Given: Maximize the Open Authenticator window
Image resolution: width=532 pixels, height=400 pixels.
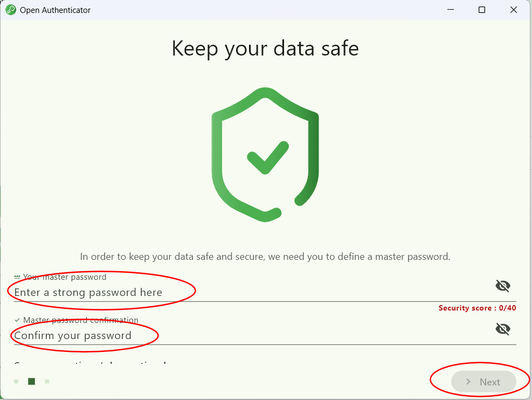Looking at the screenshot, I should (x=482, y=10).
